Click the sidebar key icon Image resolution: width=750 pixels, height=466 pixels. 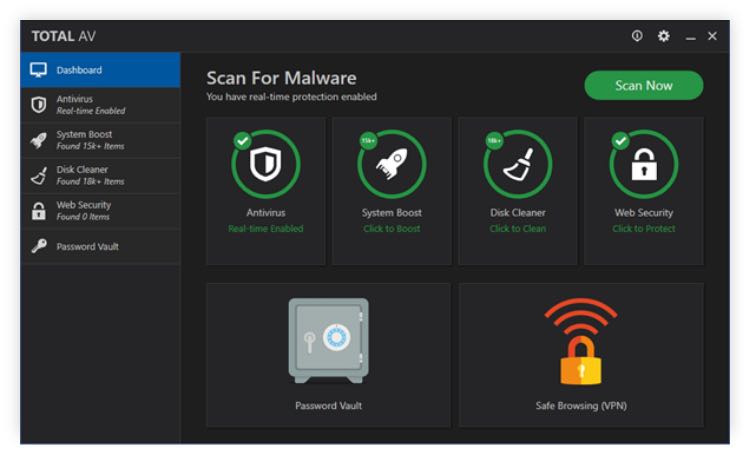pos(39,246)
